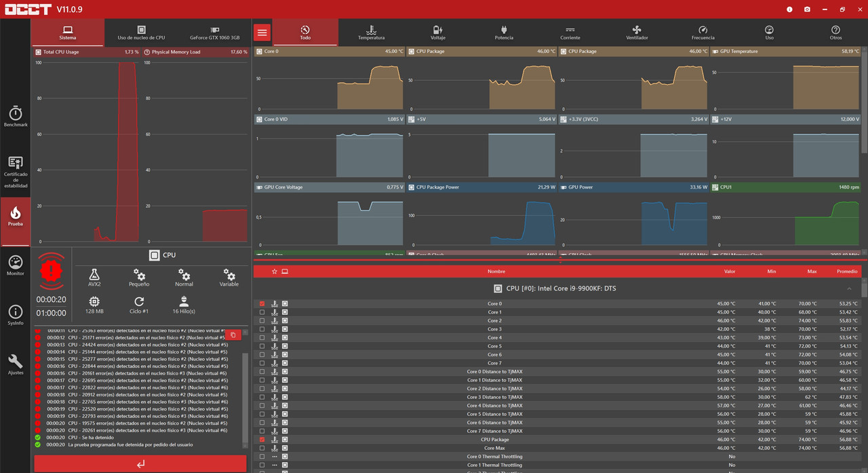Viewport: 868px width, 473px height.
Task: Sort by the Max column header
Action: click(x=812, y=271)
